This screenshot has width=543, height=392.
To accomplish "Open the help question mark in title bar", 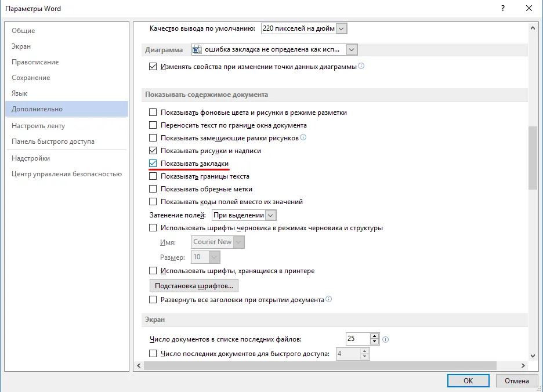I will [503, 8].
